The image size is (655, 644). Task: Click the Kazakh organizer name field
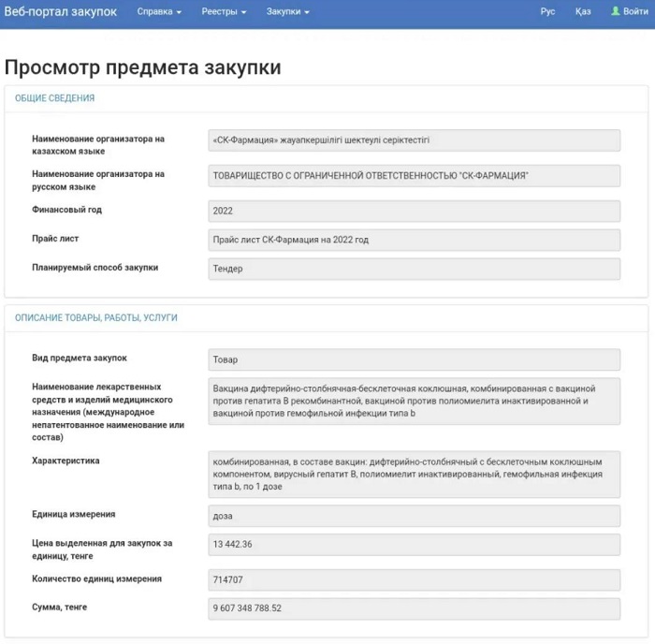click(415, 140)
